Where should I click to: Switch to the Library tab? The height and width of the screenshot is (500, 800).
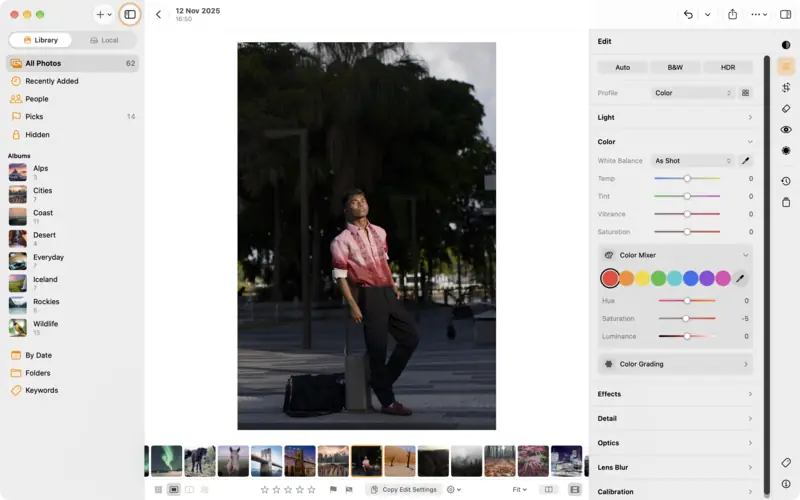pyautogui.click(x=40, y=40)
